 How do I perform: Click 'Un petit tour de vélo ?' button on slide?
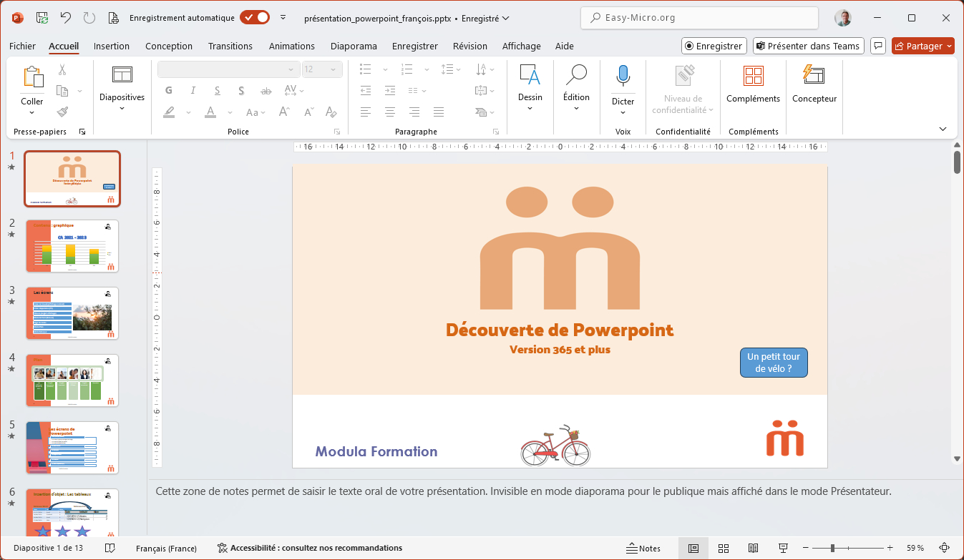774,363
